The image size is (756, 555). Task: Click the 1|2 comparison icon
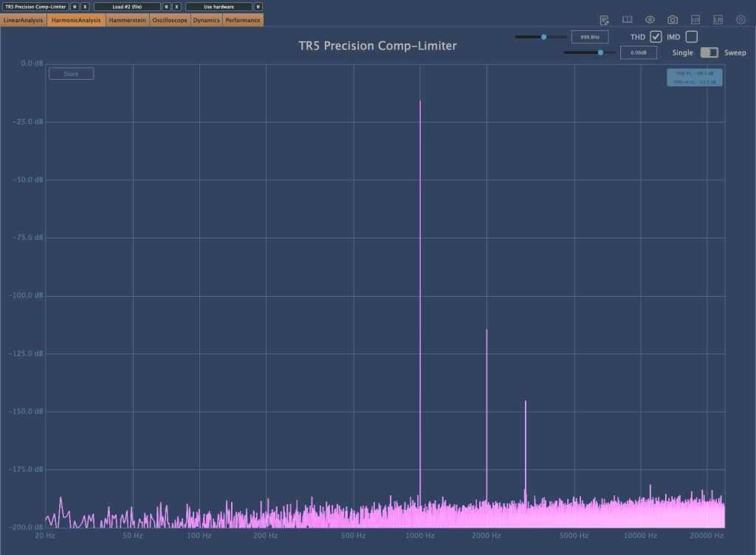695,20
